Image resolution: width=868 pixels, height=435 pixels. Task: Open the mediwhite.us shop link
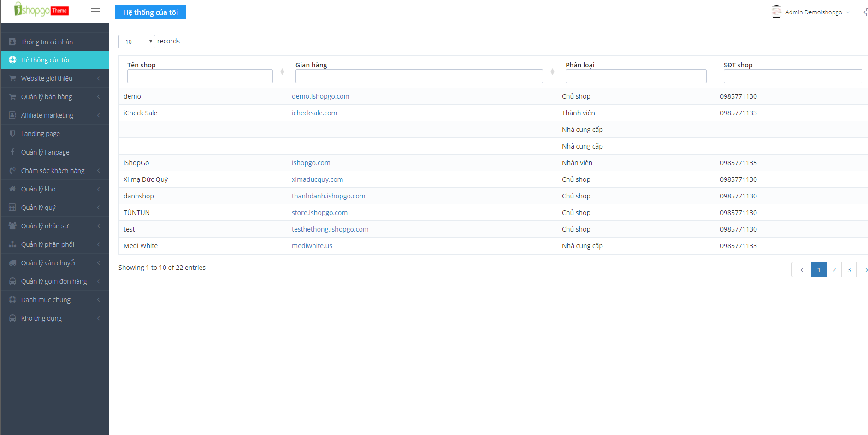tap(312, 246)
